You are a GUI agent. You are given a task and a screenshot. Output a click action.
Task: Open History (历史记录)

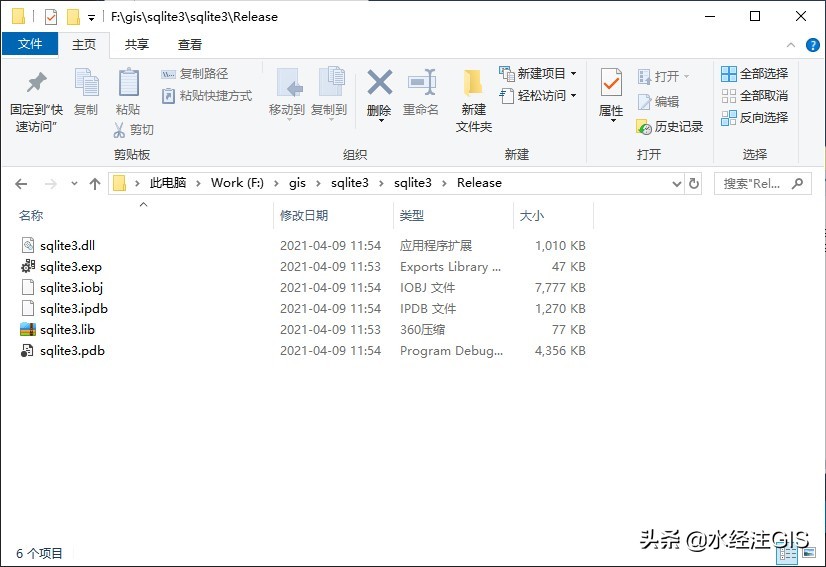(670, 126)
